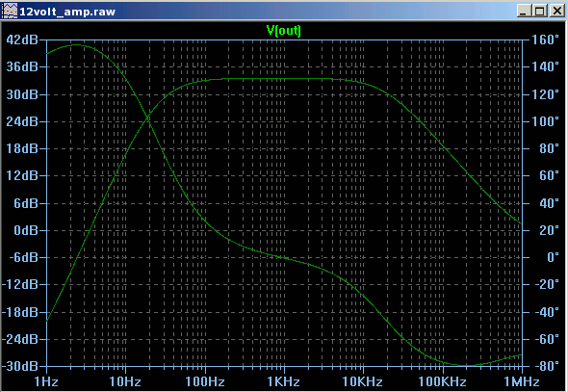Click the 100KHz frequency axis label
Image resolution: width=568 pixels, height=392 pixels.
(442, 381)
